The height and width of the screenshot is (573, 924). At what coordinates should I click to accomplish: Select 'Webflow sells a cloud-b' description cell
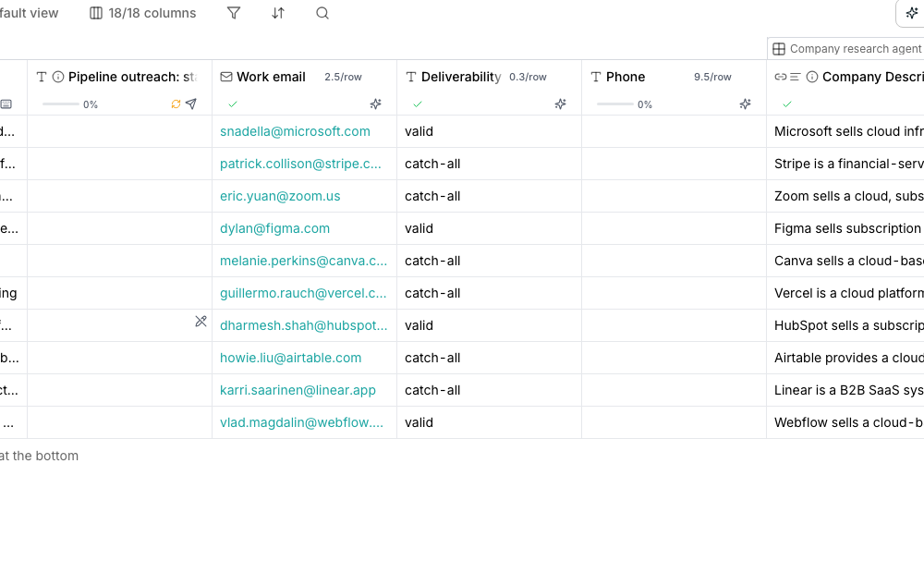(x=845, y=422)
